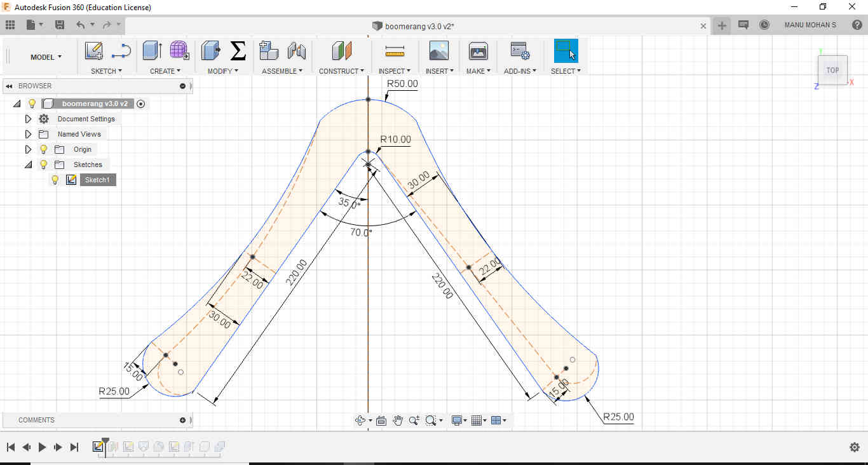868x465 pixels.
Task: Open Change Parameters sigma icon
Action: [x=238, y=51]
